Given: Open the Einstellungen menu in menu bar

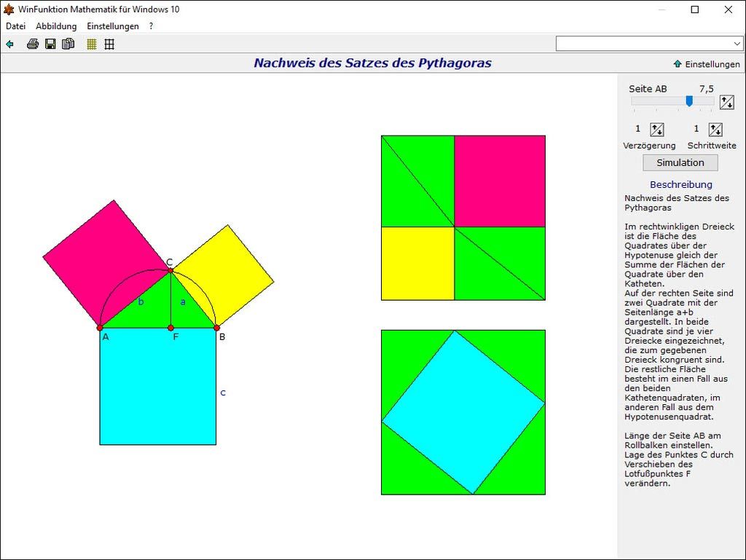Looking at the screenshot, I should pyautogui.click(x=112, y=26).
